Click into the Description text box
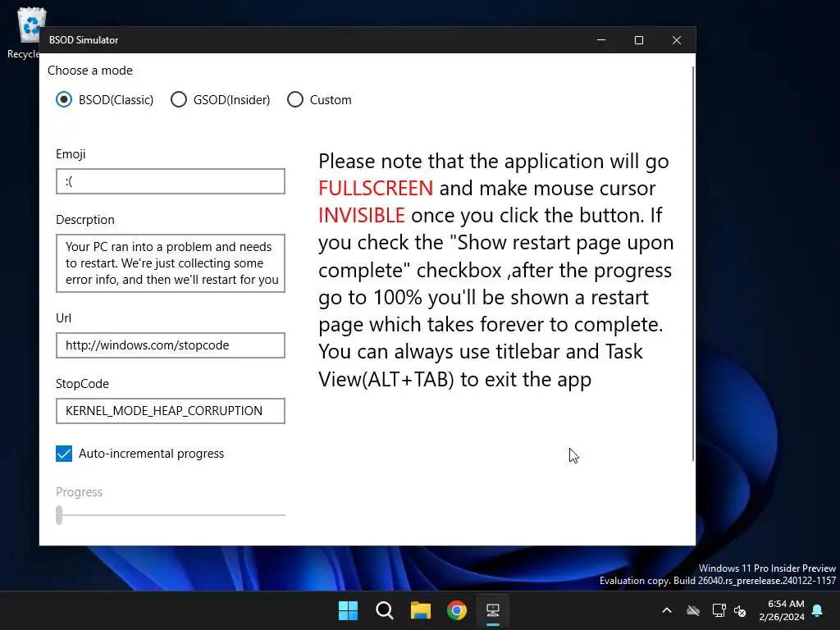 171,263
